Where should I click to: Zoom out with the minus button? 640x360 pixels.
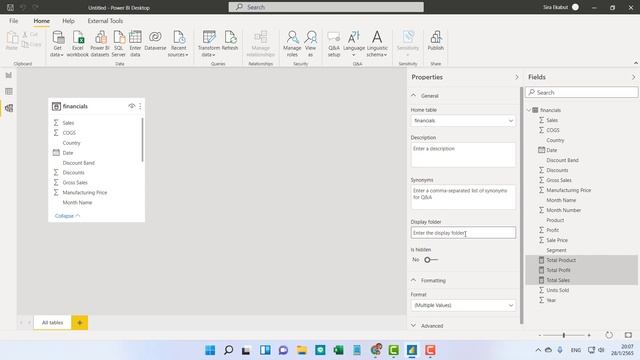coord(540,335)
